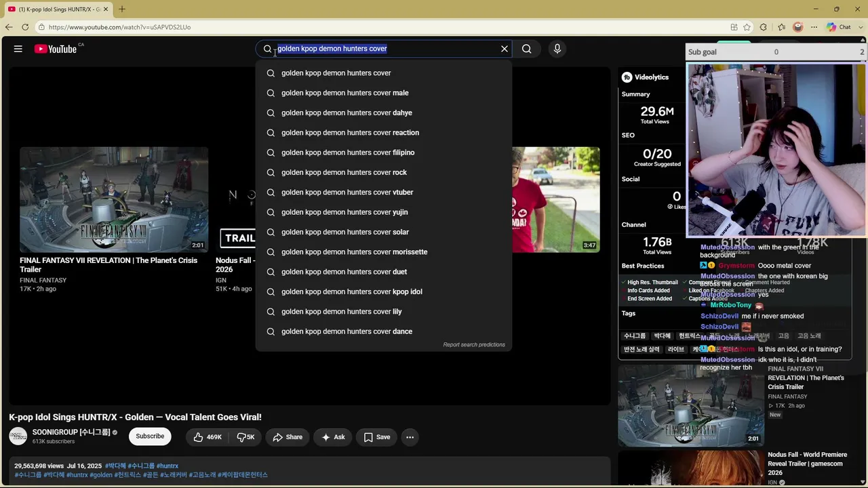
Task: Like the video with 469K likes
Action: (208, 437)
